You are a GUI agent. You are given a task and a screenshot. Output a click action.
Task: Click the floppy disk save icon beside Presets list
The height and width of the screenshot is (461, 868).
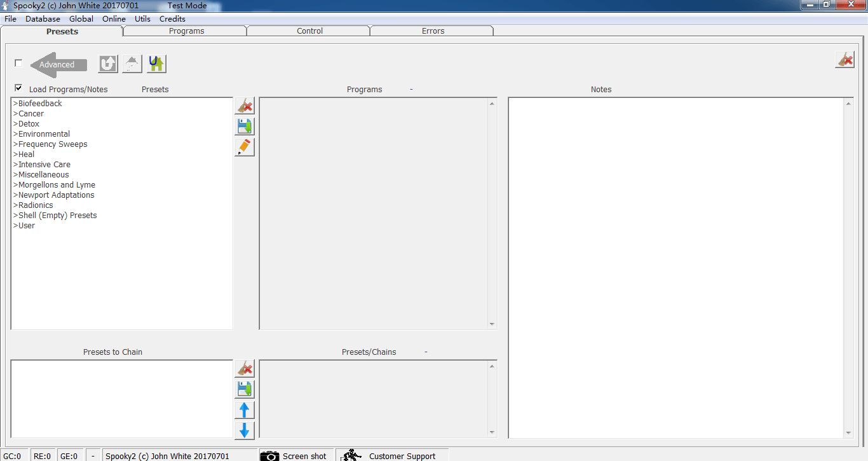(244, 127)
